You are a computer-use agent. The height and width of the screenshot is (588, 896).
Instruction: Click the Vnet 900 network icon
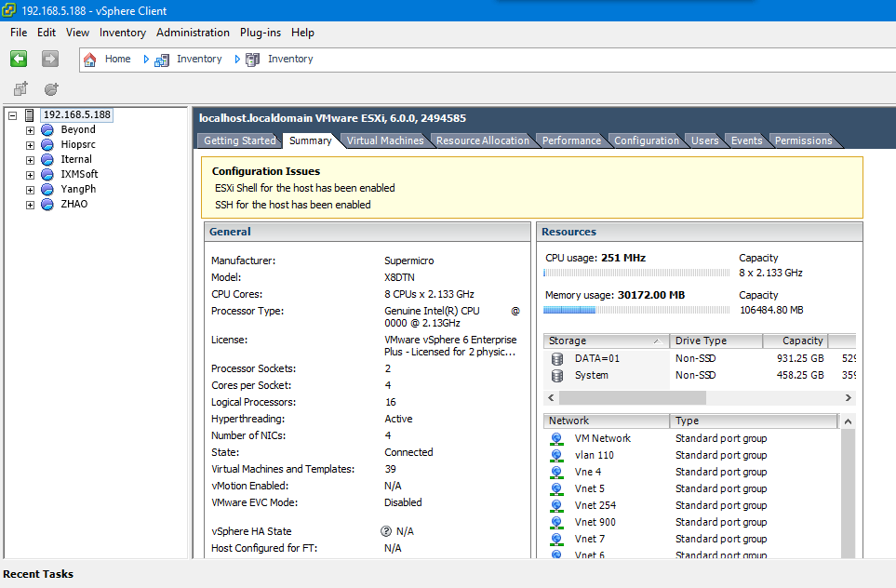pyautogui.click(x=556, y=522)
